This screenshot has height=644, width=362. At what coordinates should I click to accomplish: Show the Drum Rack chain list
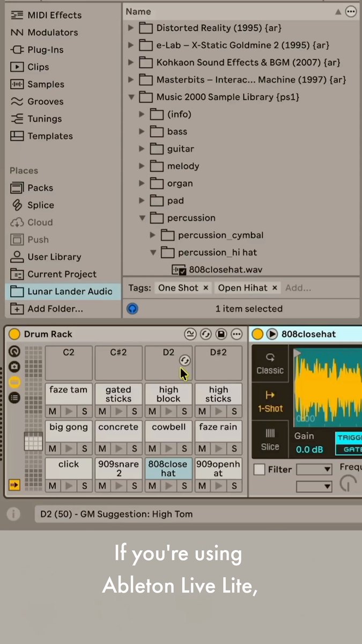pyautogui.click(x=14, y=398)
